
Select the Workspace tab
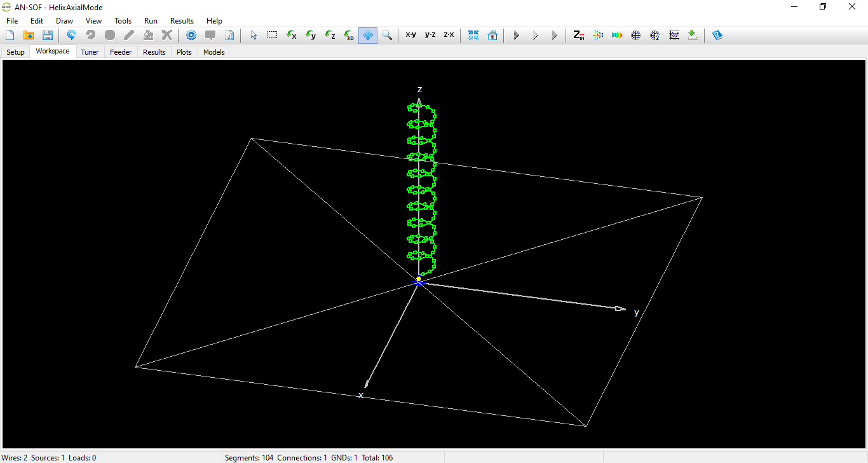[x=53, y=52]
